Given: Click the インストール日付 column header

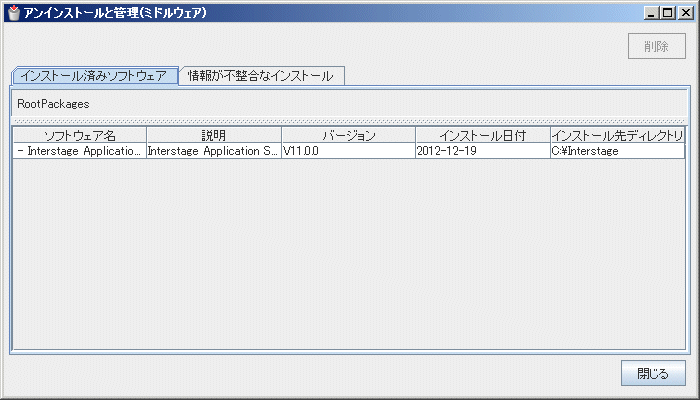Looking at the screenshot, I should (483, 135).
